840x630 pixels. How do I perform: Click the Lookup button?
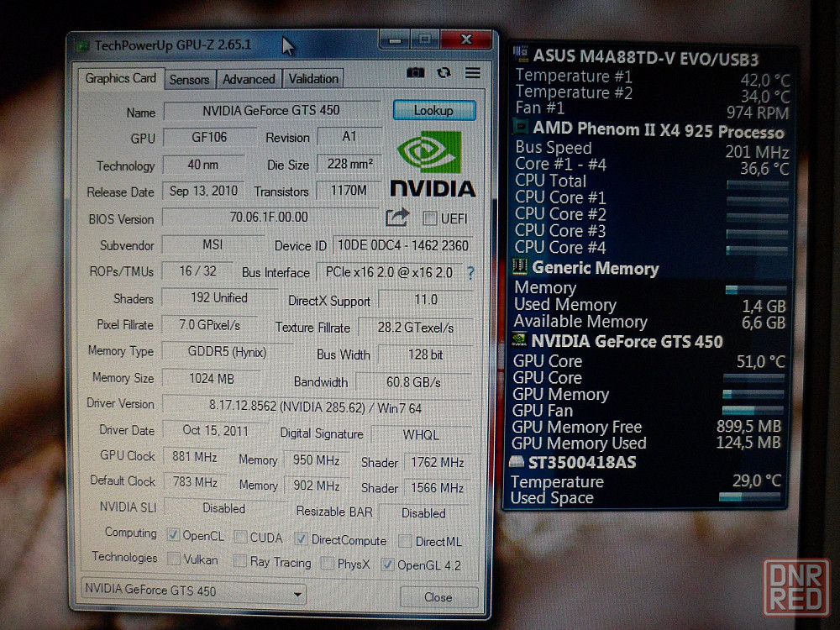coord(434,110)
